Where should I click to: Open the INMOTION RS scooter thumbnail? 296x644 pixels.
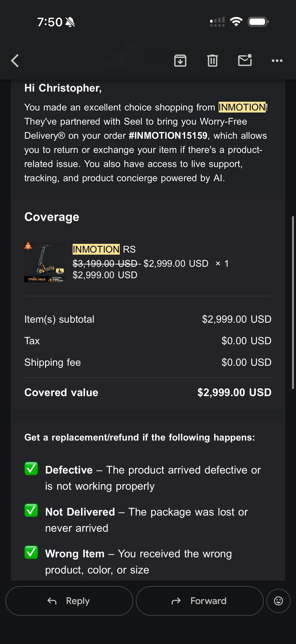(x=44, y=262)
